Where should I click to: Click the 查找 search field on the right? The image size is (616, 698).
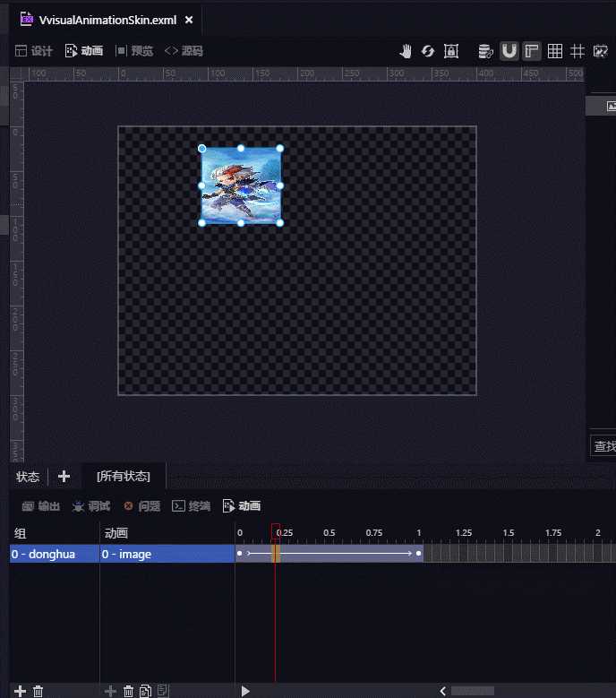[x=603, y=445]
